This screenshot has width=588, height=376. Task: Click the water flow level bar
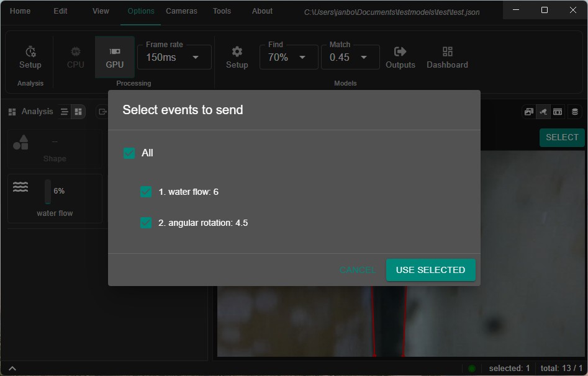[x=48, y=192]
